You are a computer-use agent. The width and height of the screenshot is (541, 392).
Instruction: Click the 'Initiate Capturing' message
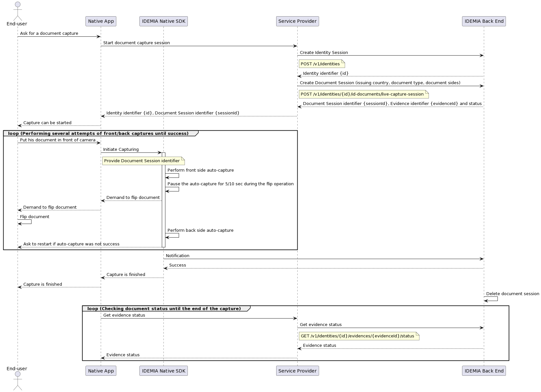[121, 150]
